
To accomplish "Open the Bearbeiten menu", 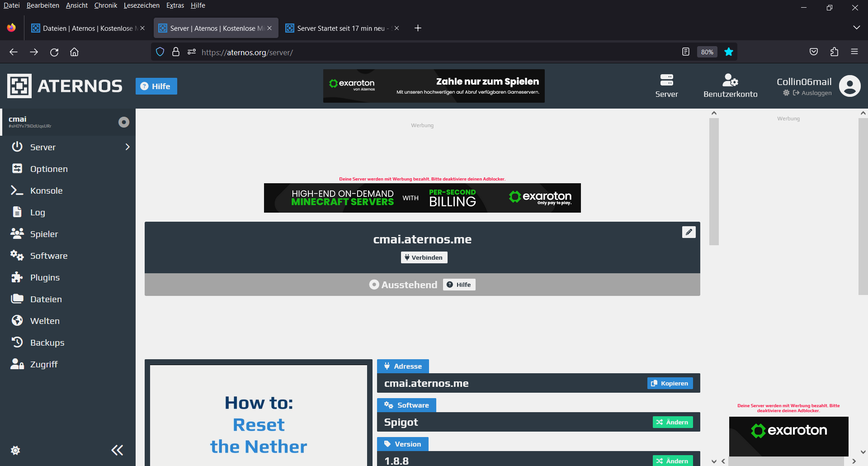I will (43, 5).
